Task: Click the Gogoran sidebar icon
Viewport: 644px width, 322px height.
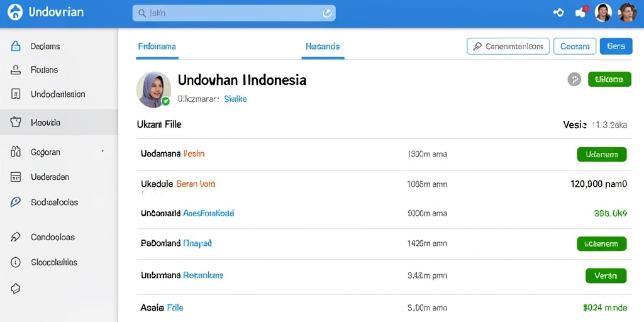Action: click(x=15, y=152)
